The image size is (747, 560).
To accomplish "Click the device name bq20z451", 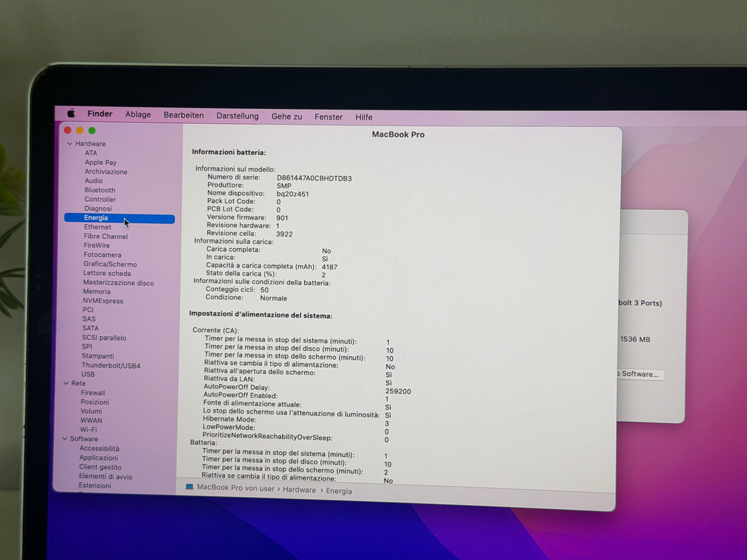I will (293, 194).
